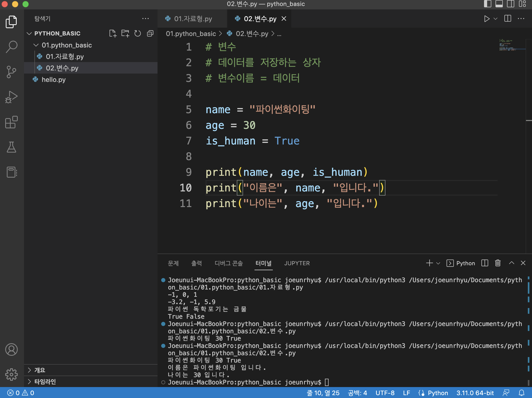Place cursor on line 5 name assignment
The width and height of the screenshot is (532, 398).
point(260,110)
